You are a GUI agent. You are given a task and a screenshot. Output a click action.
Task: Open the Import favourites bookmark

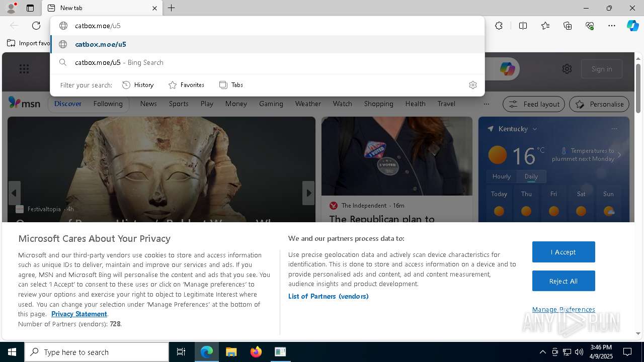tap(29, 43)
